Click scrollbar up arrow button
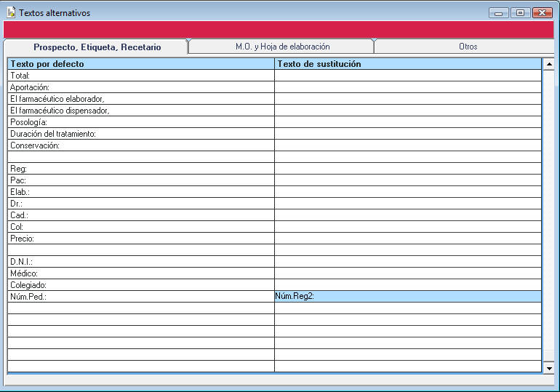Image resolution: width=560 pixels, height=392 pixels. coord(549,64)
